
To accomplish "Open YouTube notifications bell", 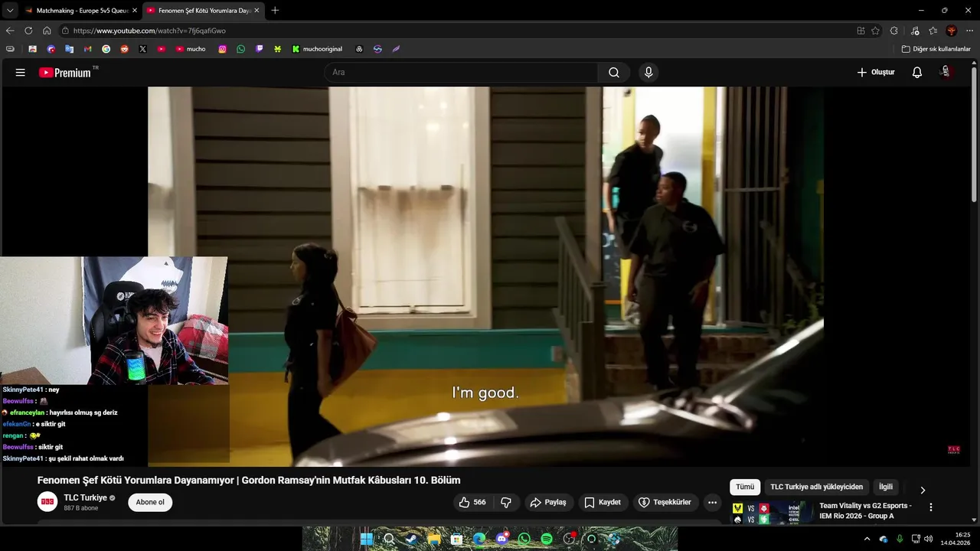I will click(917, 73).
